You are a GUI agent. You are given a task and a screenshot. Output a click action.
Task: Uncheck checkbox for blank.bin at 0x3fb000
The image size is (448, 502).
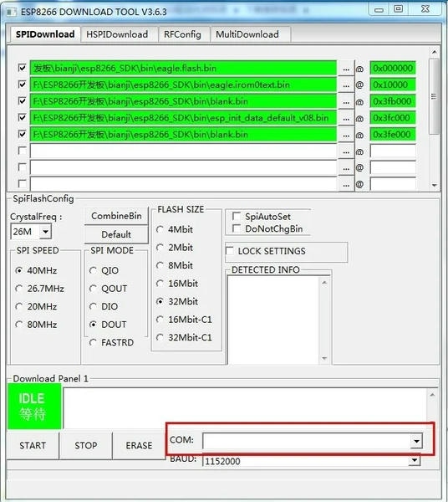(22, 101)
